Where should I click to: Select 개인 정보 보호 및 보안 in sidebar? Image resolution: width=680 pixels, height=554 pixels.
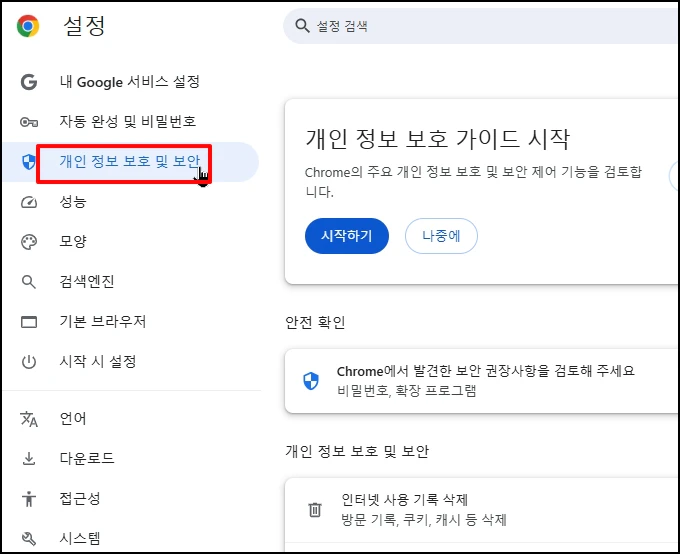click(x=130, y=162)
